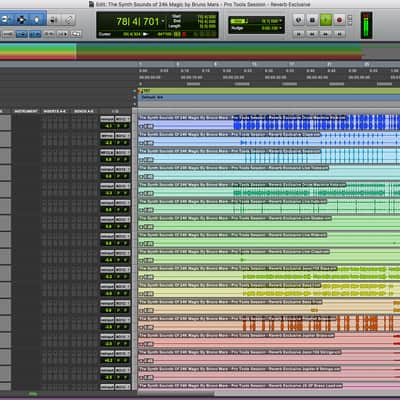Image resolution: width=400 pixels, height=400 pixels.
Task: Toggle the Online button left of Stop
Action: tap(299, 20)
